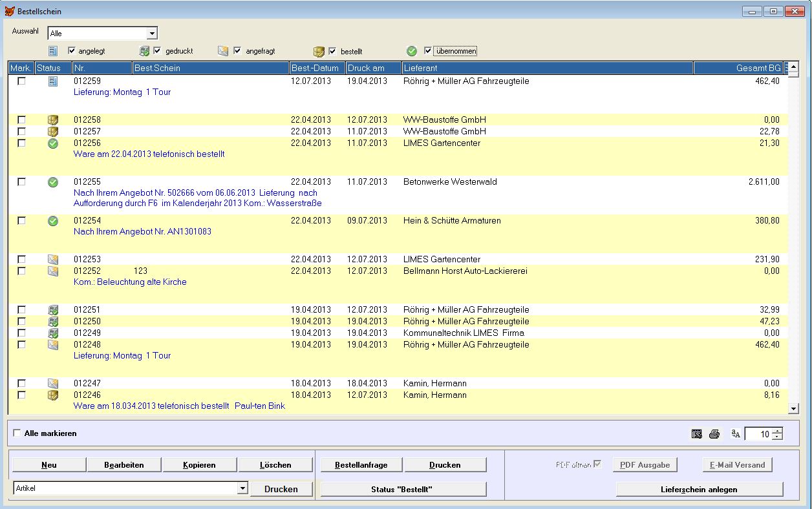812x509 pixels.
Task: Click the package status icon for order 012258
Action: tap(53, 120)
